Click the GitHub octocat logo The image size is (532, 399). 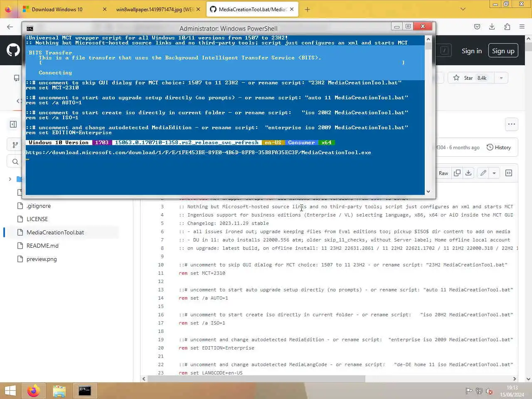click(13, 50)
